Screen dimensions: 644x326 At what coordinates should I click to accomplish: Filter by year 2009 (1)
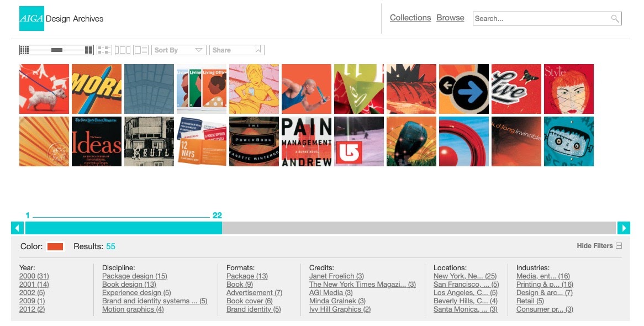click(32, 301)
